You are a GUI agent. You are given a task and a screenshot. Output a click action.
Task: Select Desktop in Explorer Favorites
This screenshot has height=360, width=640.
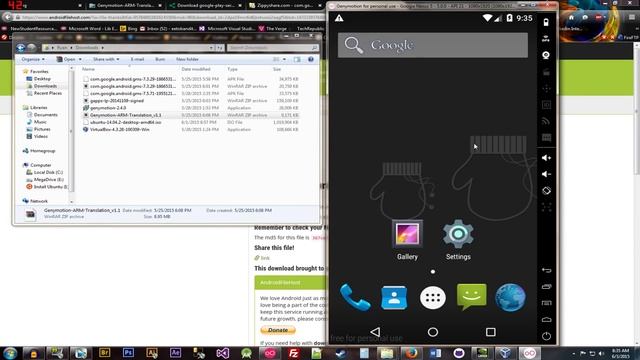(x=42, y=78)
